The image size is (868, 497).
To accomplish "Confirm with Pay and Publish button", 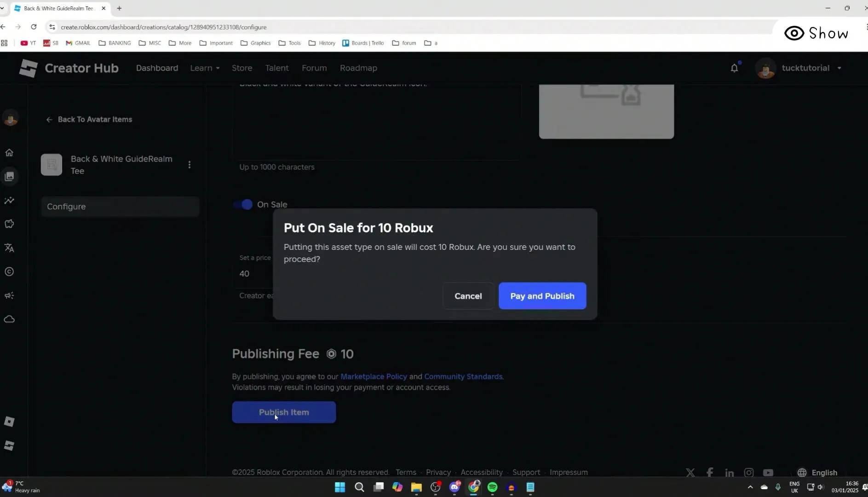I will pyautogui.click(x=542, y=296).
